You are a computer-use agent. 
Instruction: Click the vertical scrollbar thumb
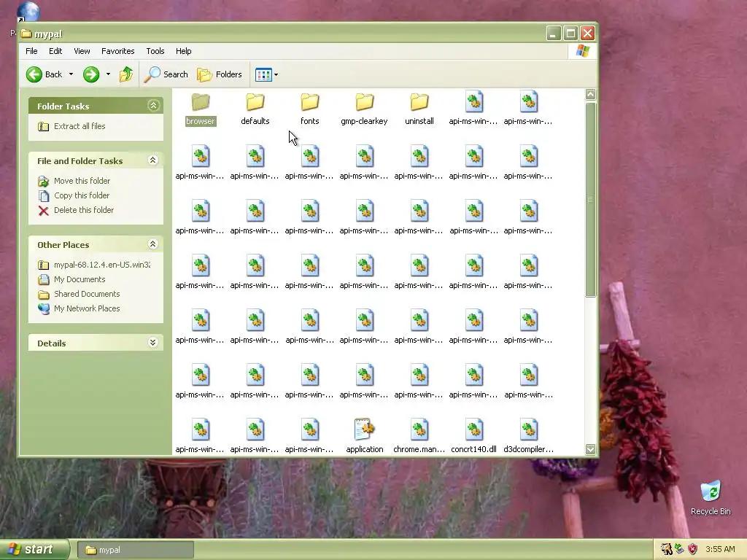(x=590, y=199)
